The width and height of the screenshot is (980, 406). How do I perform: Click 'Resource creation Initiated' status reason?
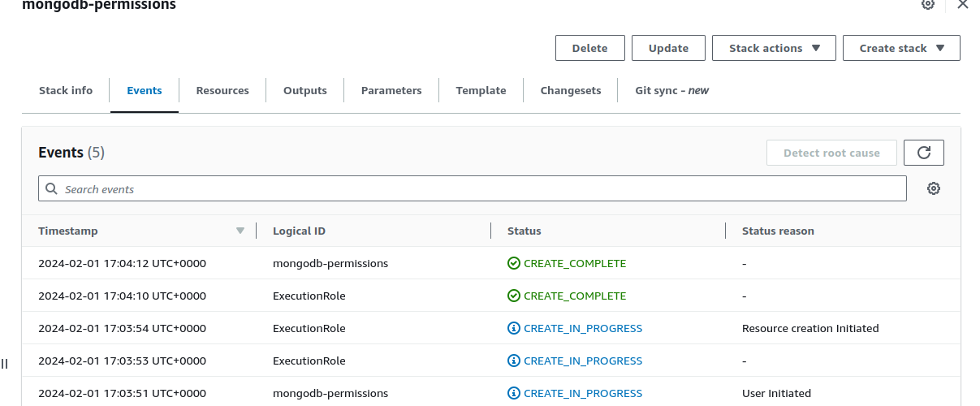(810, 328)
